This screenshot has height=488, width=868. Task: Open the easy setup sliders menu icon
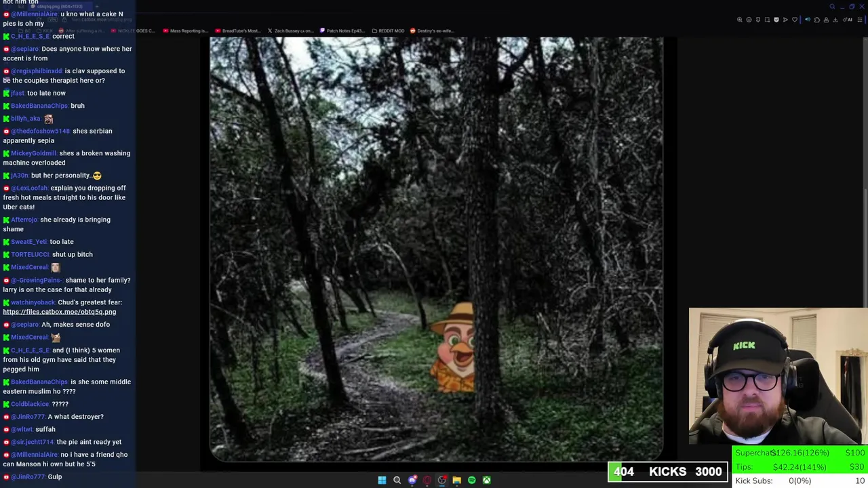tap(860, 20)
